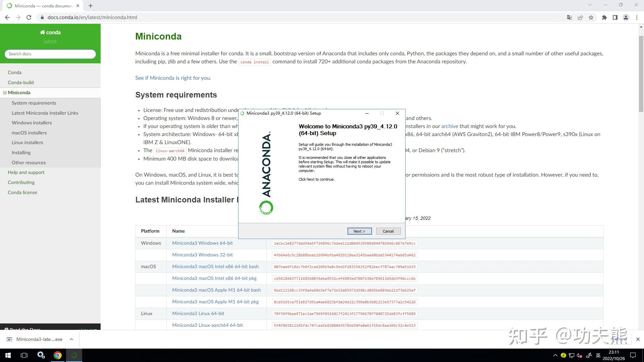Viewport: 644px width, 362px height.
Task: Open the translate page icon
Action: coord(569,17)
